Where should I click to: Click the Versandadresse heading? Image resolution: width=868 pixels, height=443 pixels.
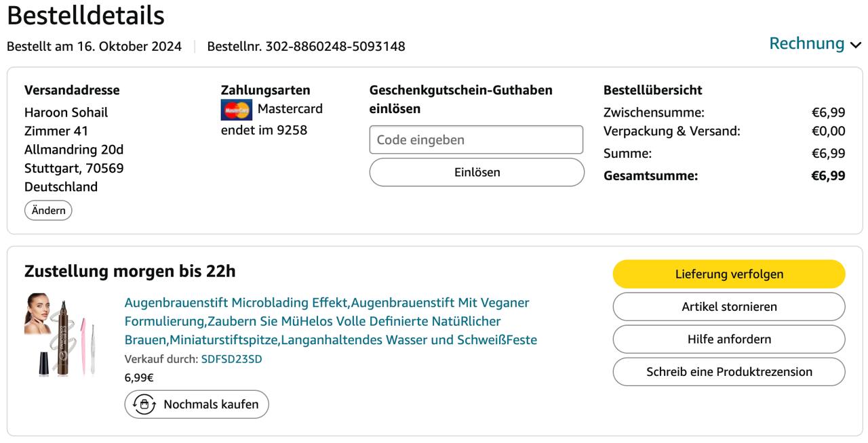(72, 90)
